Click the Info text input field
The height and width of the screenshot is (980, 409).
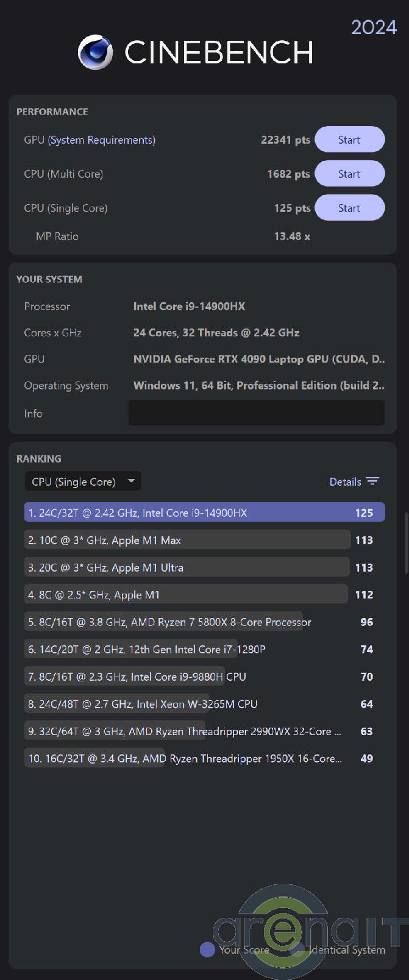point(256,413)
